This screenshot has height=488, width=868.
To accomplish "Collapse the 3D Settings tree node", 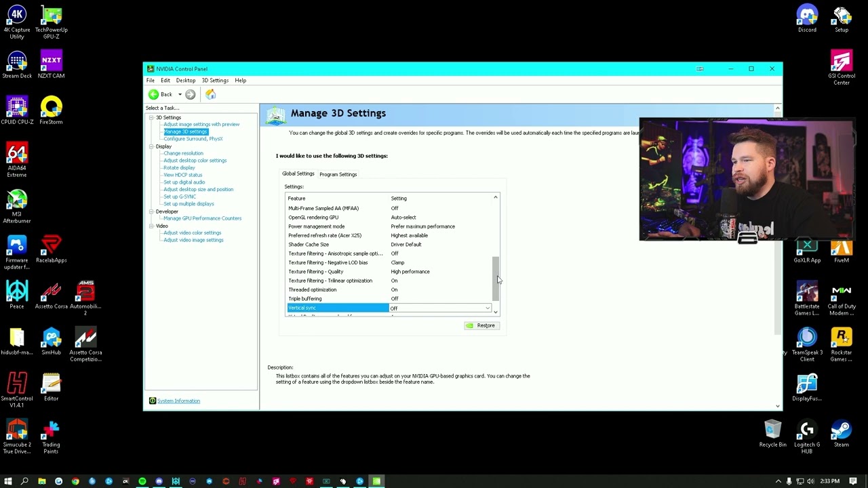I will tap(151, 117).
